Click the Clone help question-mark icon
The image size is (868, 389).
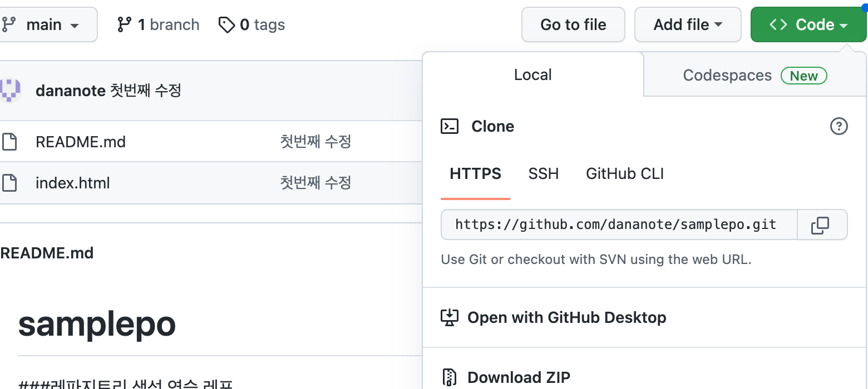pyautogui.click(x=839, y=127)
